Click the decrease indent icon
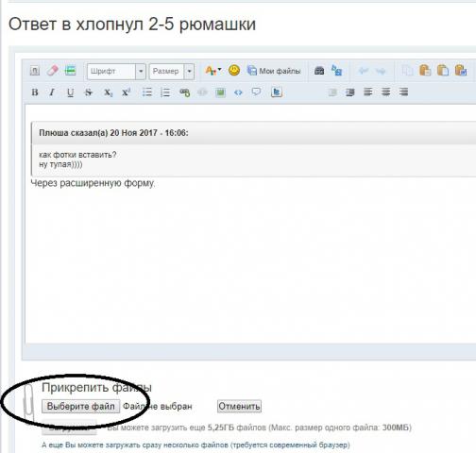The image size is (476, 453). (x=332, y=92)
